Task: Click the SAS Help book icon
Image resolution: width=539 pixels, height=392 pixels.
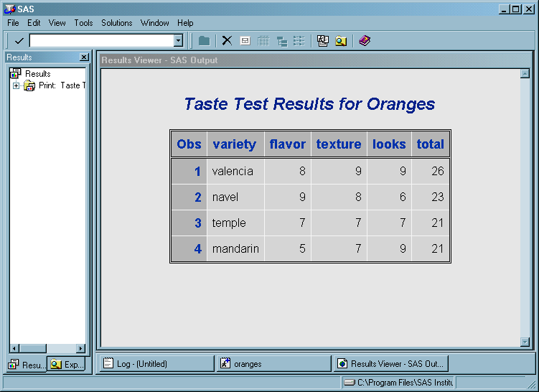Action: 365,41
